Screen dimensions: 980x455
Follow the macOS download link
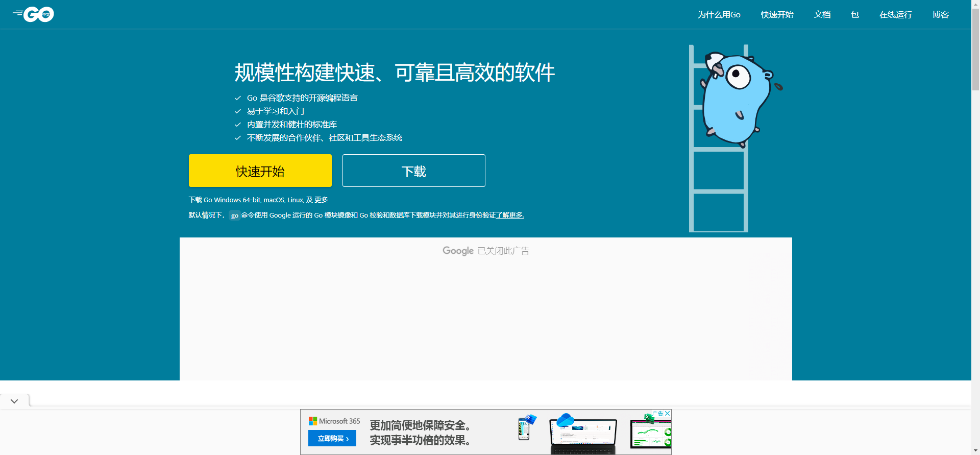pos(274,200)
